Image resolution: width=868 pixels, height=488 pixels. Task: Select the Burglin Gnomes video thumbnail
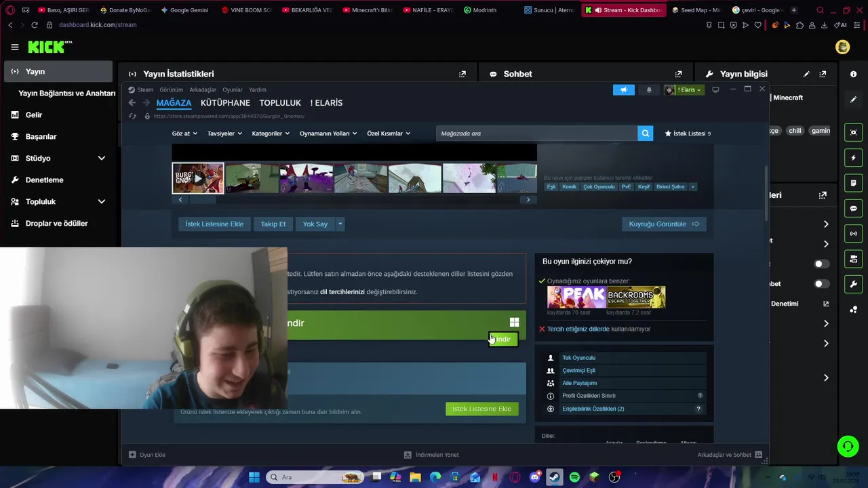coord(197,178)
